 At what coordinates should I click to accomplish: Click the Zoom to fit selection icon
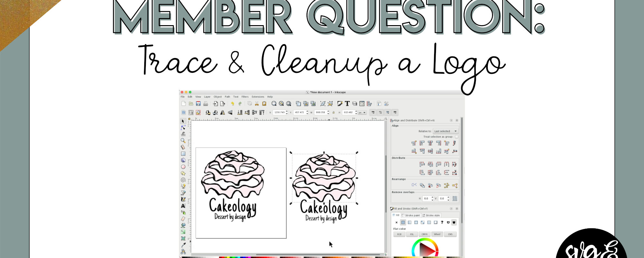[274, 104]
